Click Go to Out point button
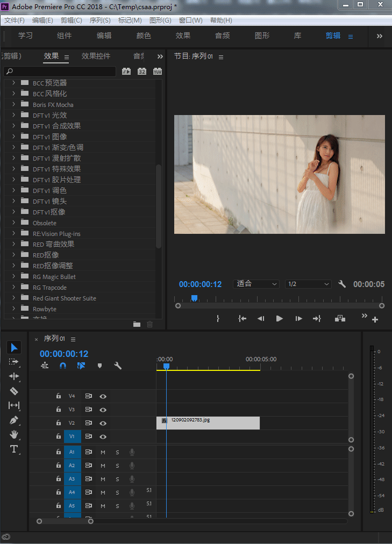This screenshot has height=544, width=392. (317, 318)
